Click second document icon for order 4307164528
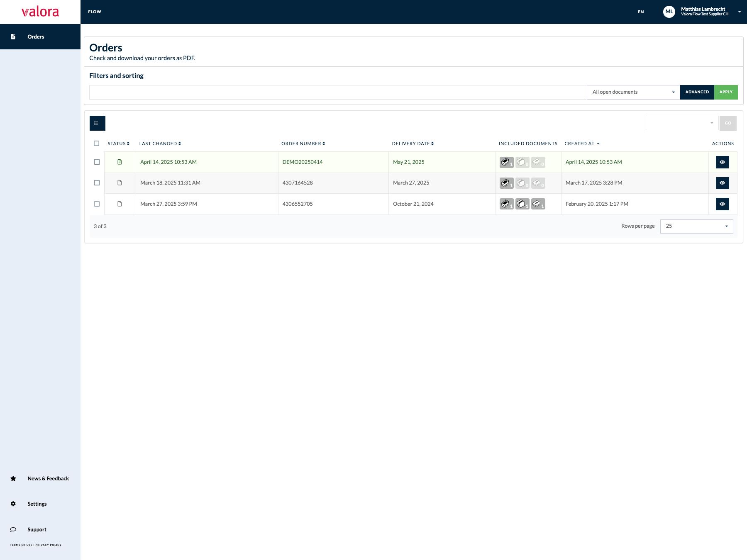This screenshot has height=560, width=747. [x=522, y=183]
